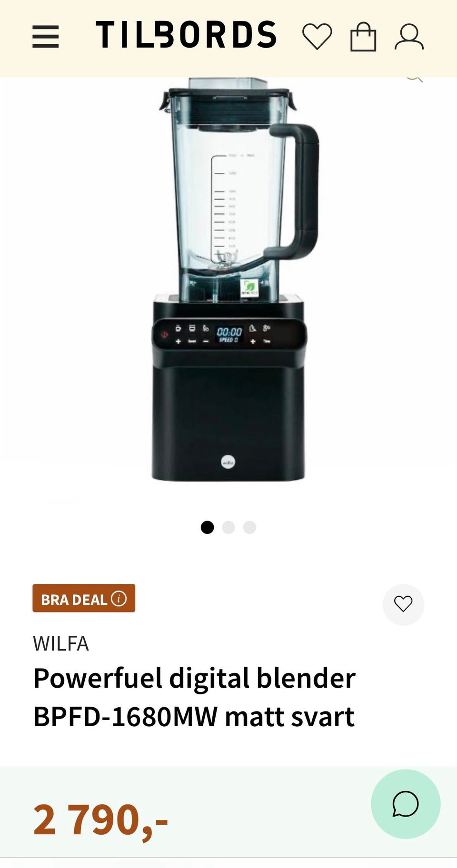The height and width of the screenshot is (868, 457).
Task: Click the Powerfuel digital blender product title
Action: 194,697
